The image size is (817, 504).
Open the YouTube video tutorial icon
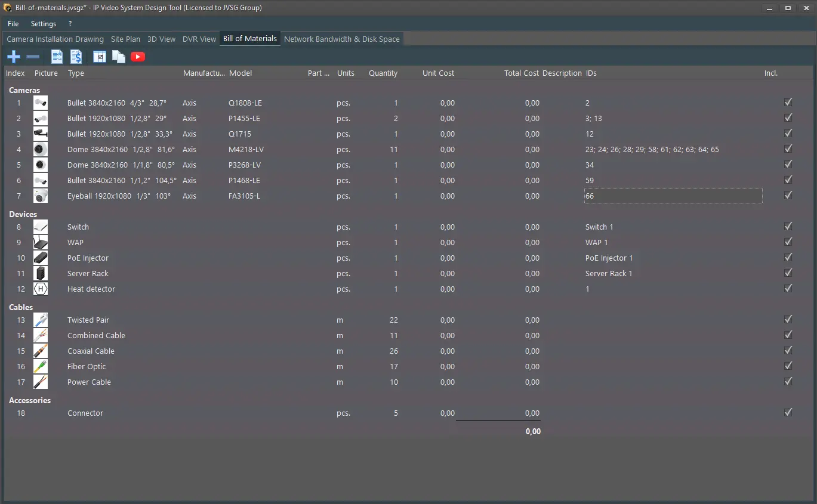pyautogui.click(x=138, y=57)
